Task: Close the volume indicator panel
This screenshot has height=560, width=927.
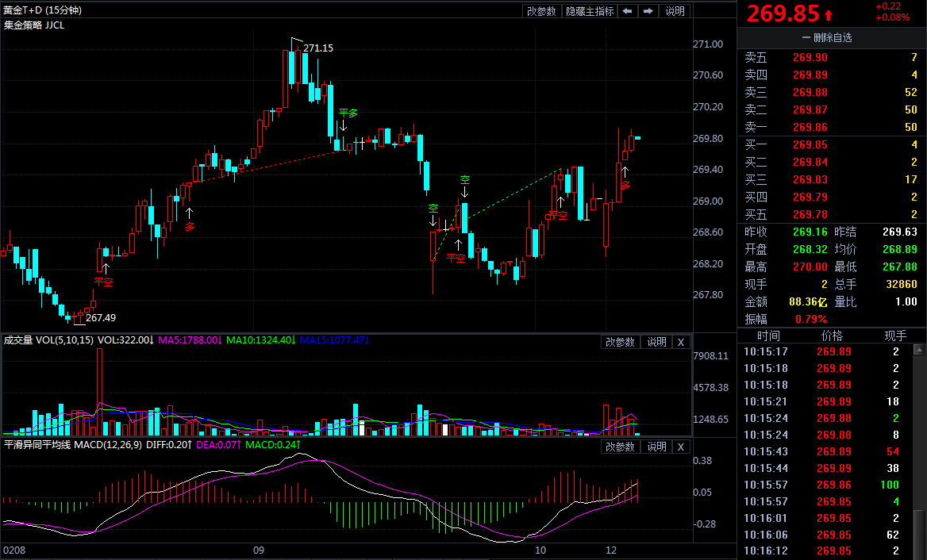Action: click(681, 342)
